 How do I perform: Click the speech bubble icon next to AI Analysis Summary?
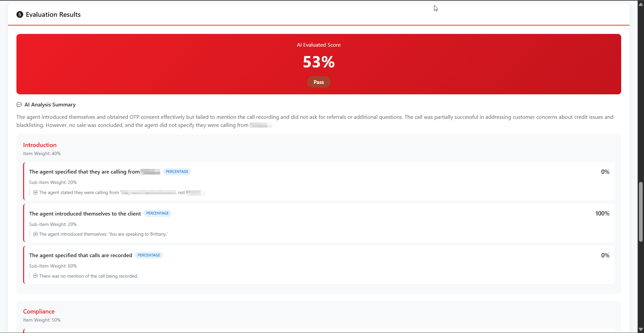click(19, 105)
